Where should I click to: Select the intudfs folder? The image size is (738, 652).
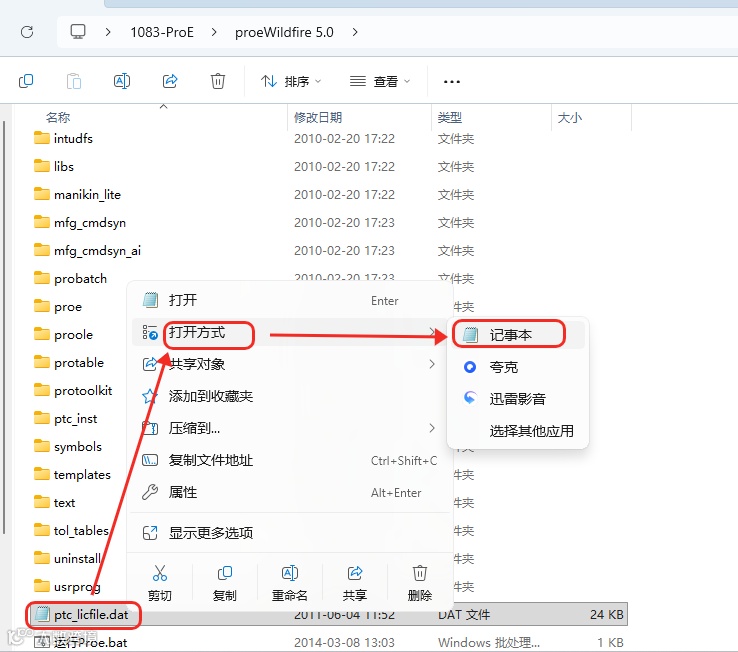click(x=64, y=138)
